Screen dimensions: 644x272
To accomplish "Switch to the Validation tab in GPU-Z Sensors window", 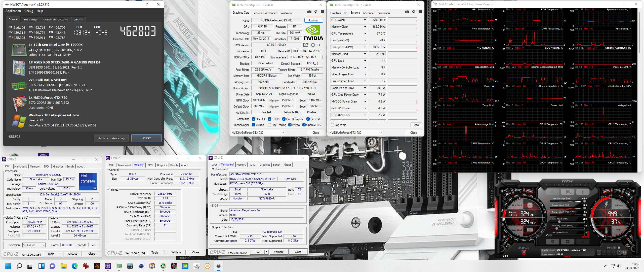I will click(x=384, y=13).
